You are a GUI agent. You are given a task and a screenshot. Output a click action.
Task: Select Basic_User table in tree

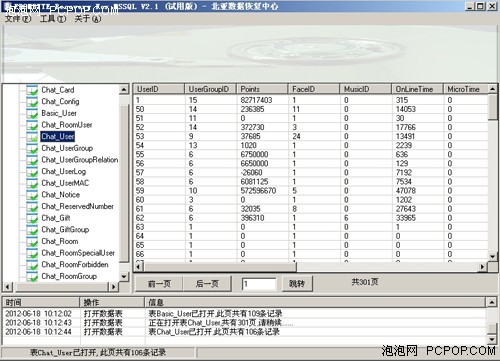(x=59, y=113)
